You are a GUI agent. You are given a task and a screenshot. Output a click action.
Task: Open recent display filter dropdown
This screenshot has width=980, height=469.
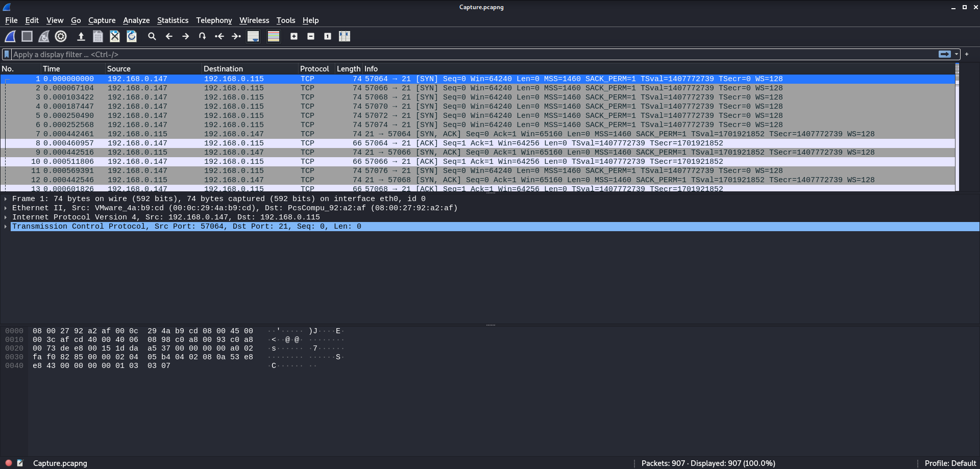(957, 54)
